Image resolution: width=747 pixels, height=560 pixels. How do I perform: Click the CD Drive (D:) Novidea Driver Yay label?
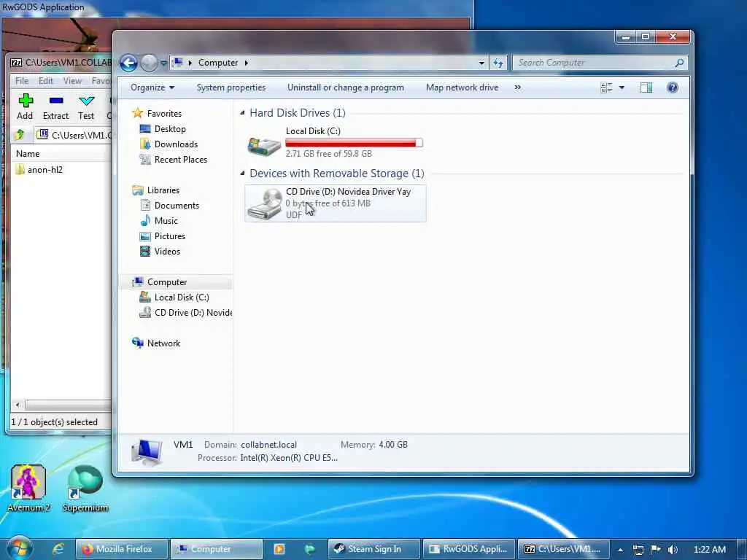[348, 192]
